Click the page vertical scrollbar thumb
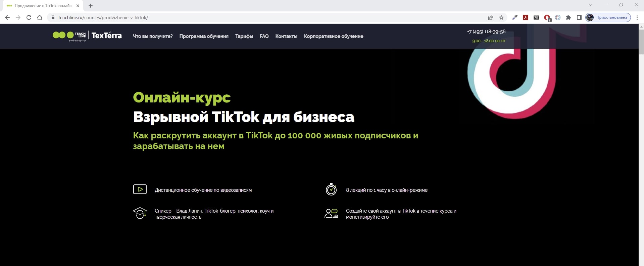The height and width of the screenshot is (266, 644). [x=641, y=42]
